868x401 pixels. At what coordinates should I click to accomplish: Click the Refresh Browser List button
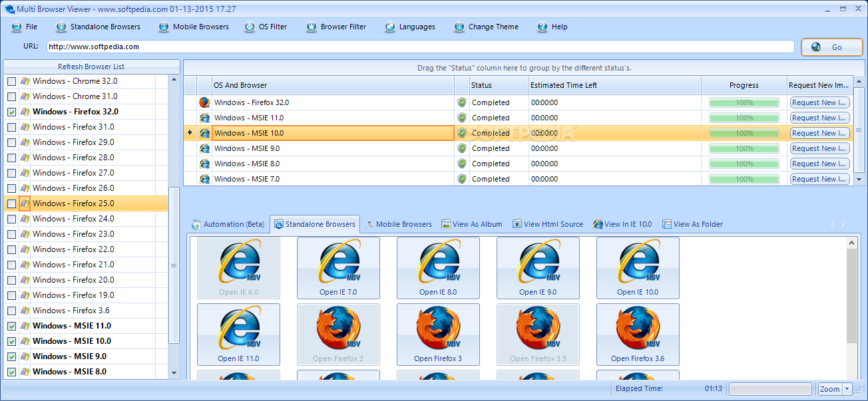click(x=91, y=67)
